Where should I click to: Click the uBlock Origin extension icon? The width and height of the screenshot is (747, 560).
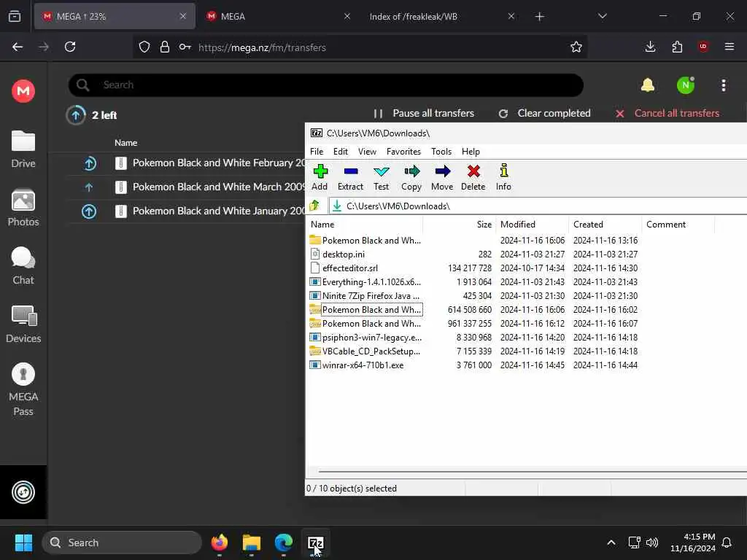(x=703, y=47)
